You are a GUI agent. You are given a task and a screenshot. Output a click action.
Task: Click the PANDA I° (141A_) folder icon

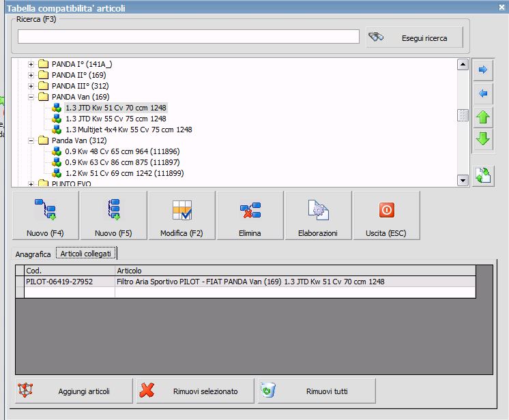pos(43,64)
